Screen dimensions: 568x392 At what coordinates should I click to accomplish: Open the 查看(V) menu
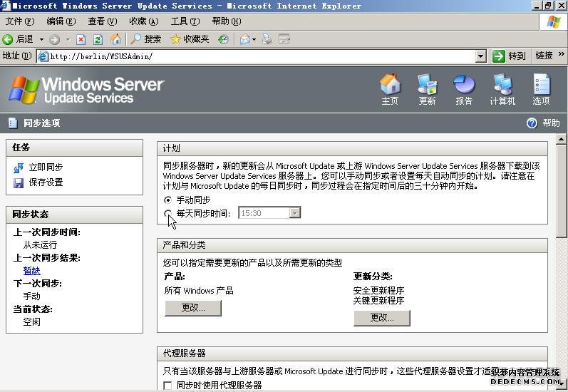tap(103, 21)
